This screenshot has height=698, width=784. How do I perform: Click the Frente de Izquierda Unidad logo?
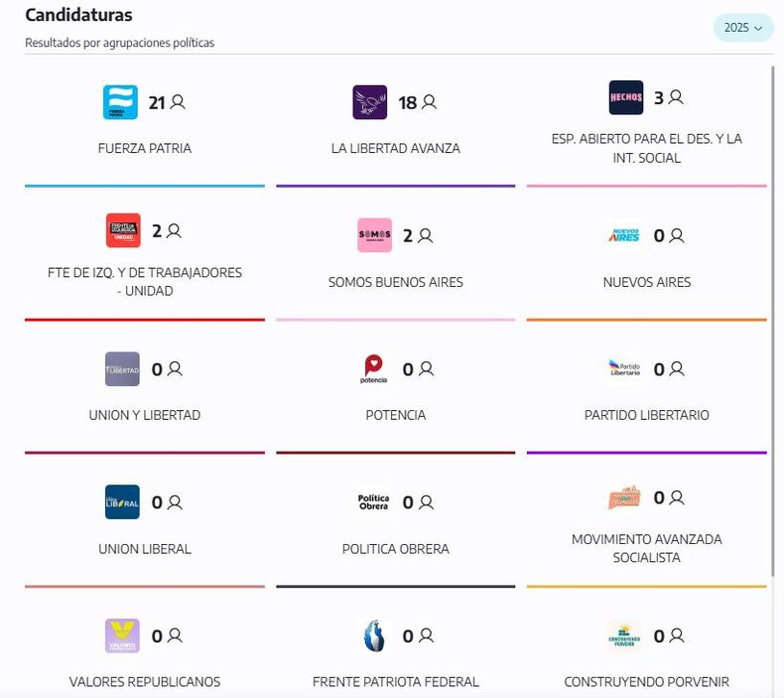pyautogui.click(x=123, y=230)
